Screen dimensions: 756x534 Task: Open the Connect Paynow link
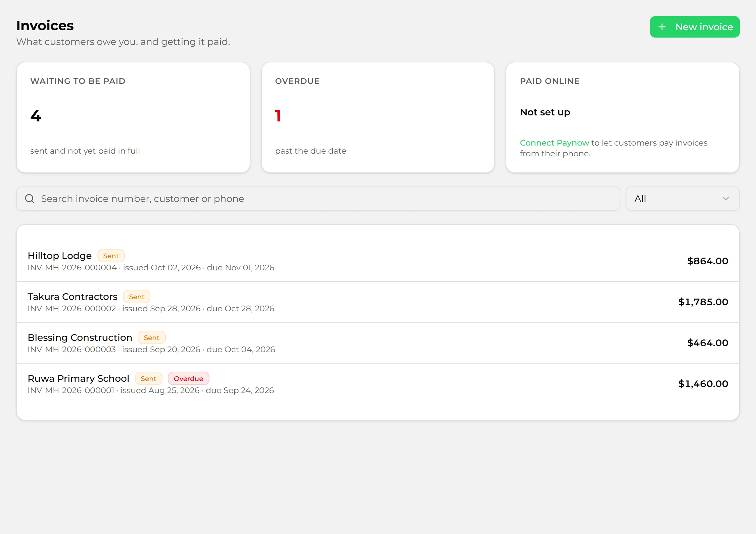tap(554, 143)
